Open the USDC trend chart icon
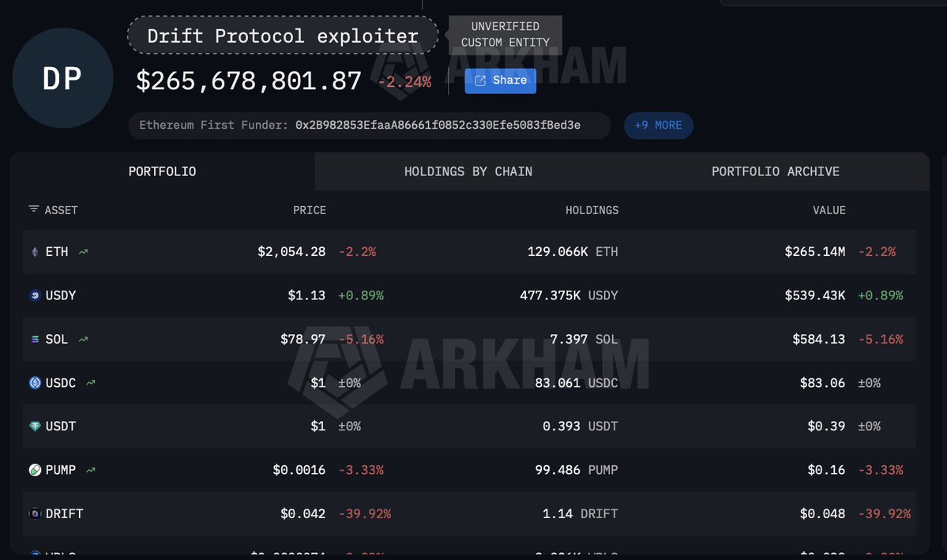947x560 pixels. [x=91, y=382]
